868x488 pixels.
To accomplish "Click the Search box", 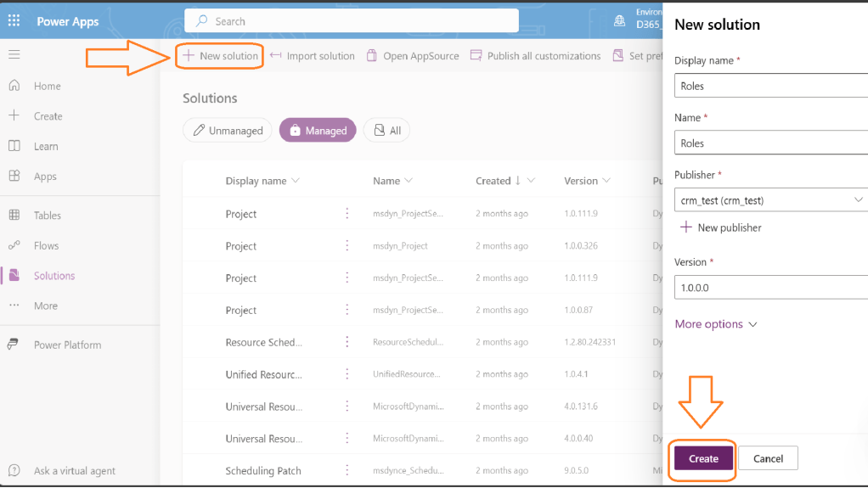I will [x=352, y=21].
